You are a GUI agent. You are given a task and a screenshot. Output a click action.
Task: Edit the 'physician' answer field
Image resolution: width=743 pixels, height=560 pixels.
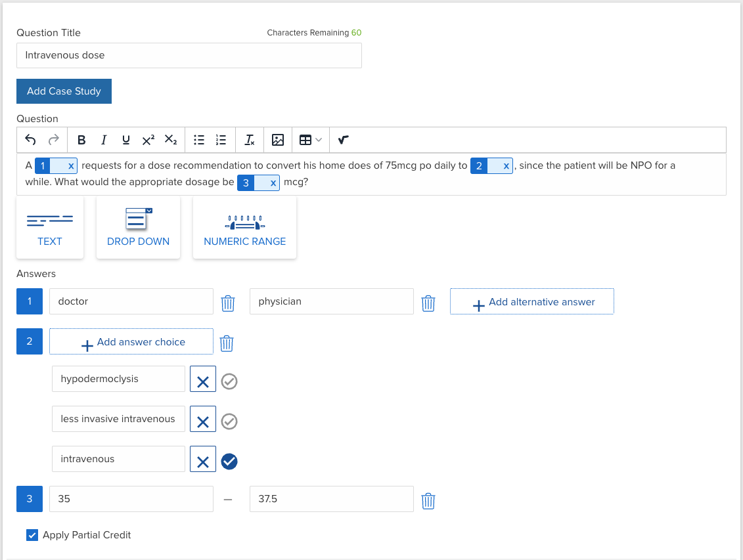pos(332,301)
